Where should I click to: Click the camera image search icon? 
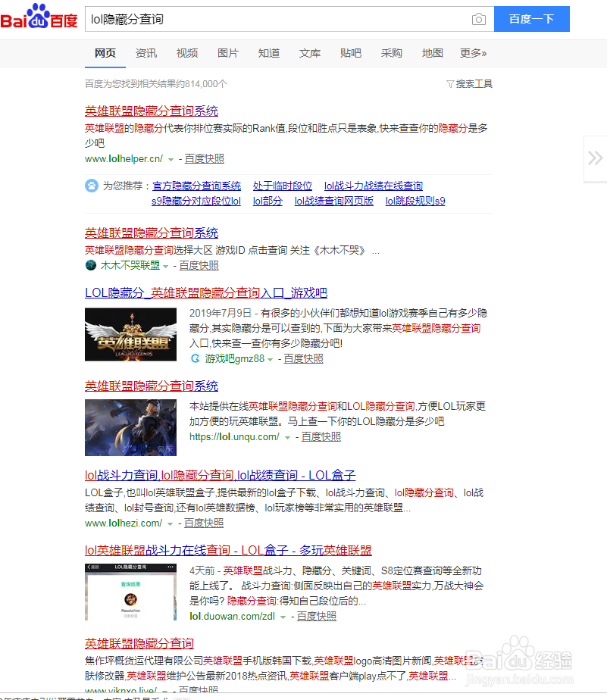(478, 19)
